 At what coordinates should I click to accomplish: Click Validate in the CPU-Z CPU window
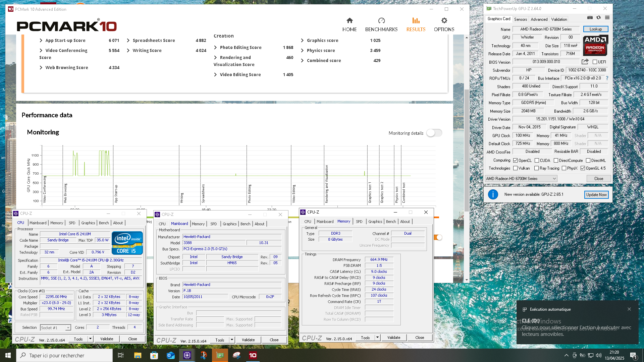click(107, 339)
